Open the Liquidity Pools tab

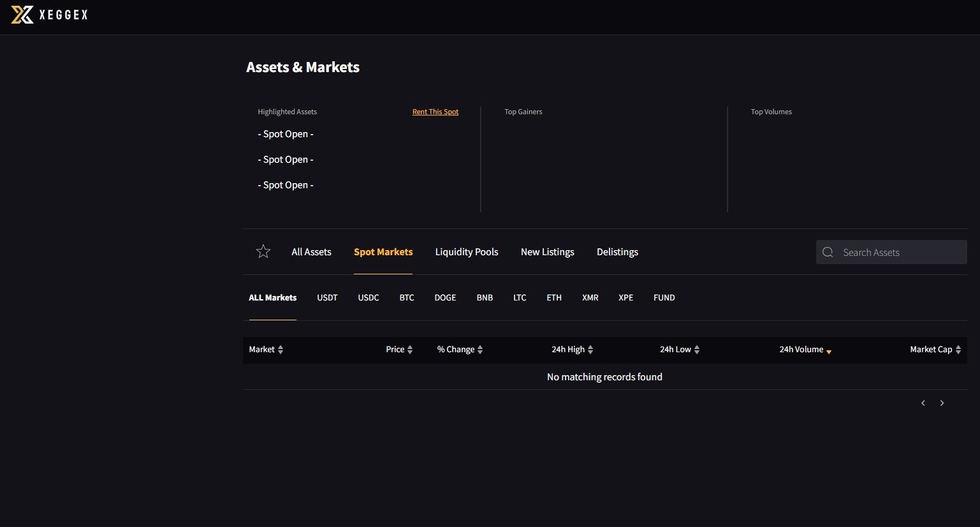coord(467,252)
